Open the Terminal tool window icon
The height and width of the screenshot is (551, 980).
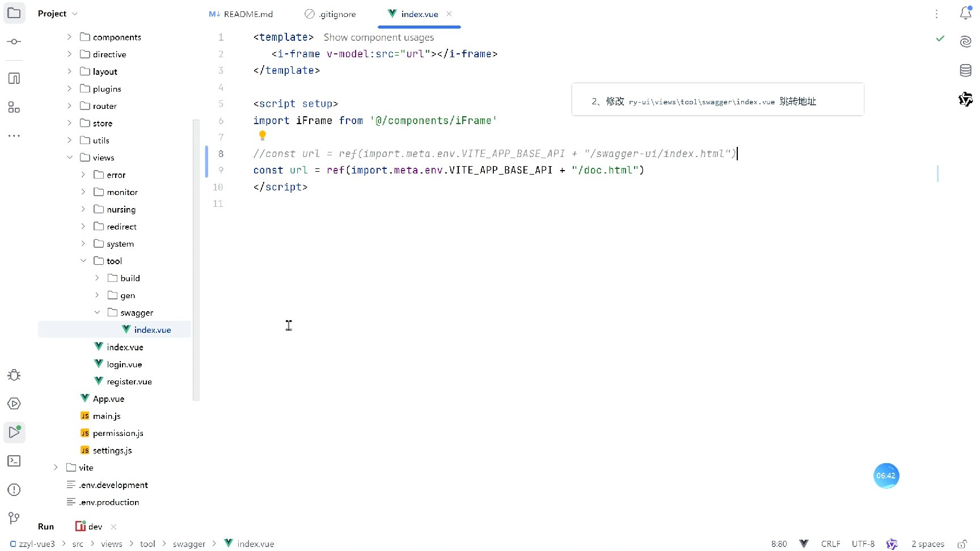(x=14, y=461)
